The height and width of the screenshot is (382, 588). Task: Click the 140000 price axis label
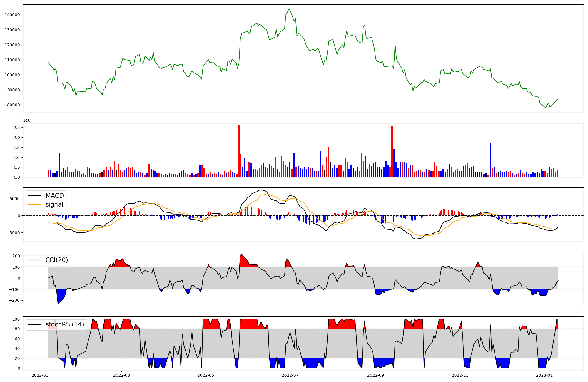point(12,15)
